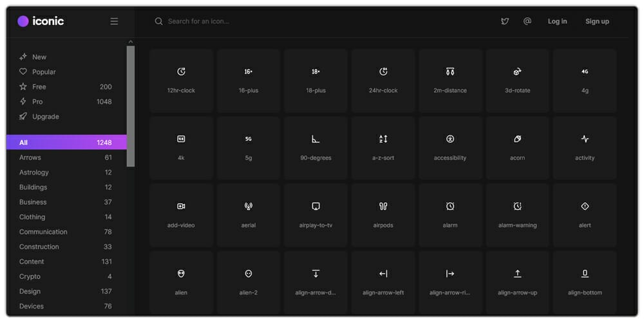Open the add-video icon tile
The height and width of the screenshot is (322, 644).
pos(181,215)
